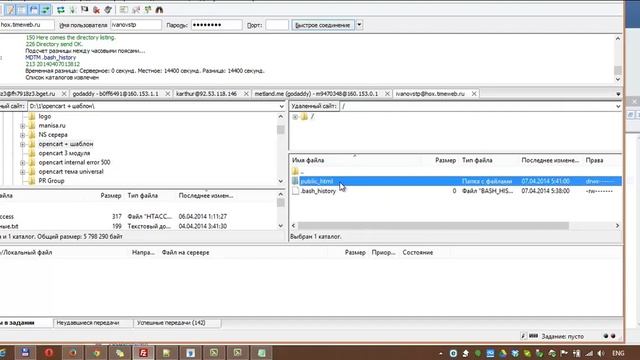The image size is (640, 360).
Task: Click the username field ivanovstp
Action: [x=136, y=25]
